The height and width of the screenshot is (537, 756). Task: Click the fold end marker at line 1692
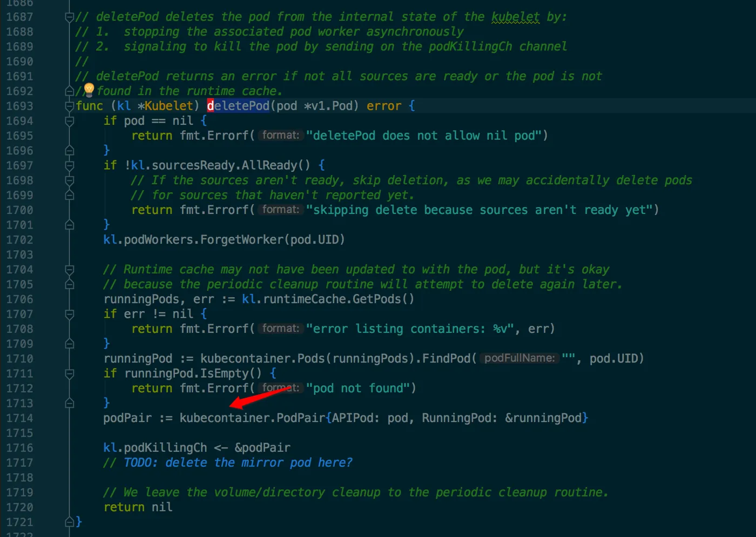69,91
